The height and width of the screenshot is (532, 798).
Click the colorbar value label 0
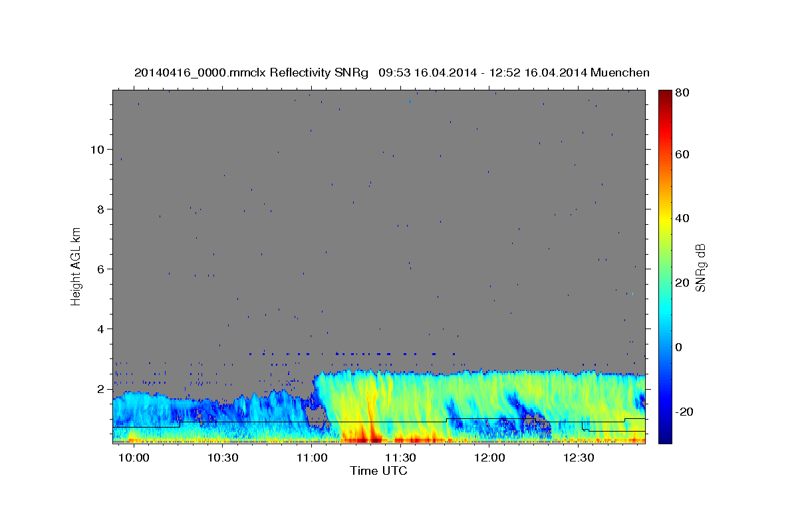pyautogui.click(x=680, y=347)
